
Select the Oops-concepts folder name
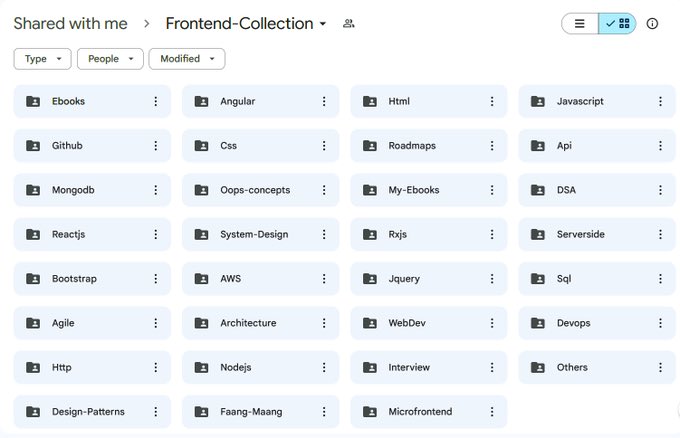[x=255, y=190]
